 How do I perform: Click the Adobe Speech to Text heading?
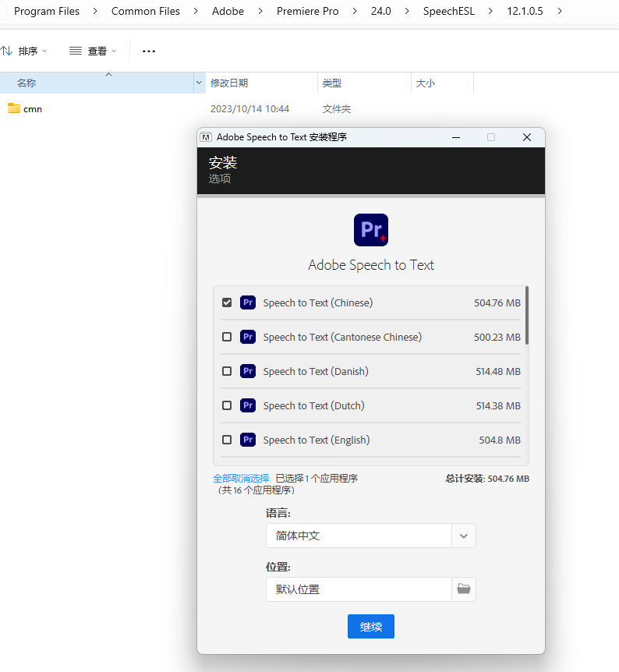(371, 265)
